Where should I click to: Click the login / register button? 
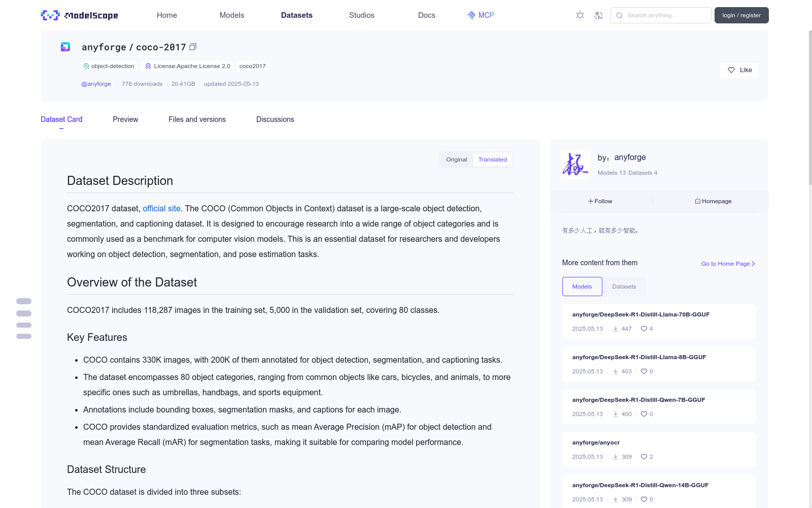pyautogui.click(x=741, y=15)
